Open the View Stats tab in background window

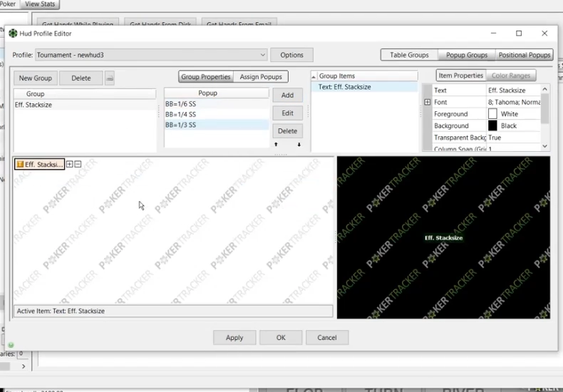[x=40, y=4]
